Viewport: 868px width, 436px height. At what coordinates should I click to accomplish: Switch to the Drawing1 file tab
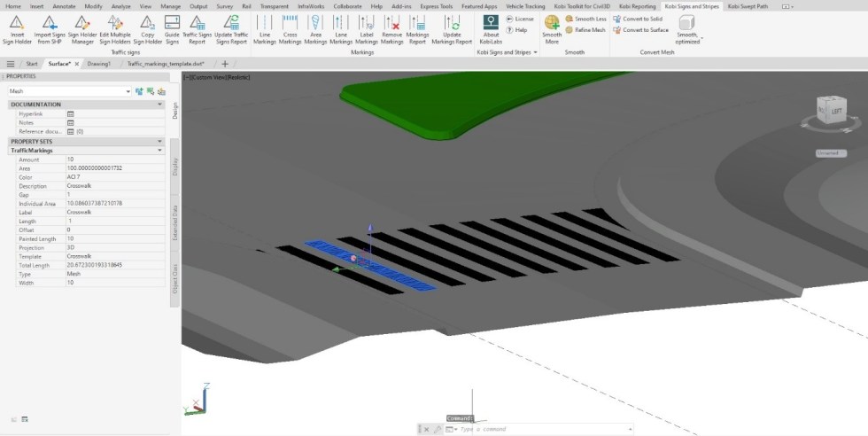click(x=98, y=64)
